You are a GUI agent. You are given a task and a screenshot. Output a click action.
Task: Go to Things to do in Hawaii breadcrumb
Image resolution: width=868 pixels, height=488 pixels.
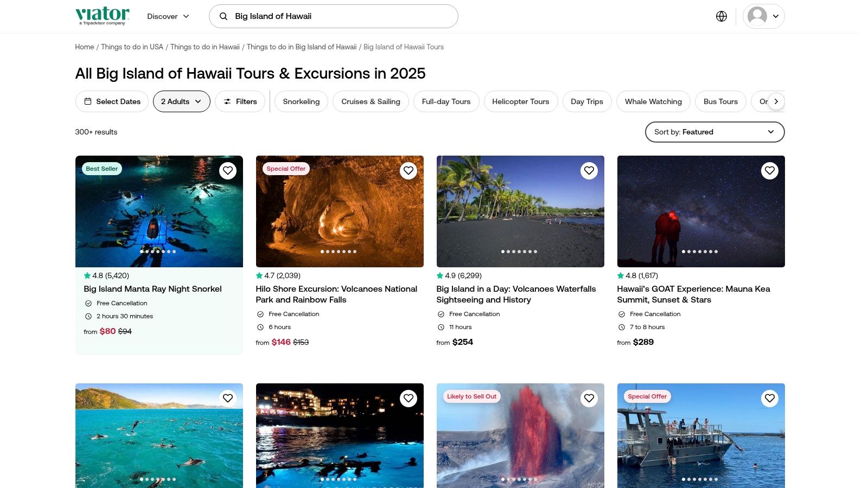click(205, 47)
